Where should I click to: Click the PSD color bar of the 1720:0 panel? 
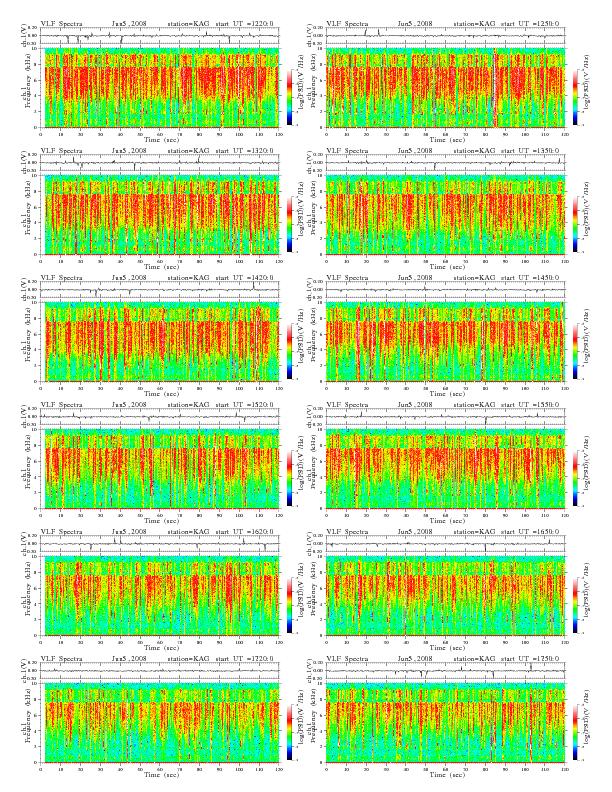[289, 732]
